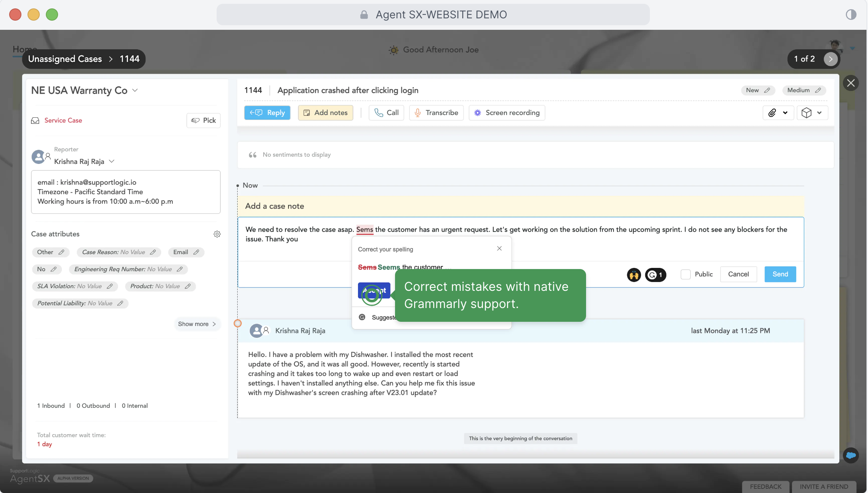Click the 0 Internal count
The image size is (868, 493).
[x=135, y=406]
